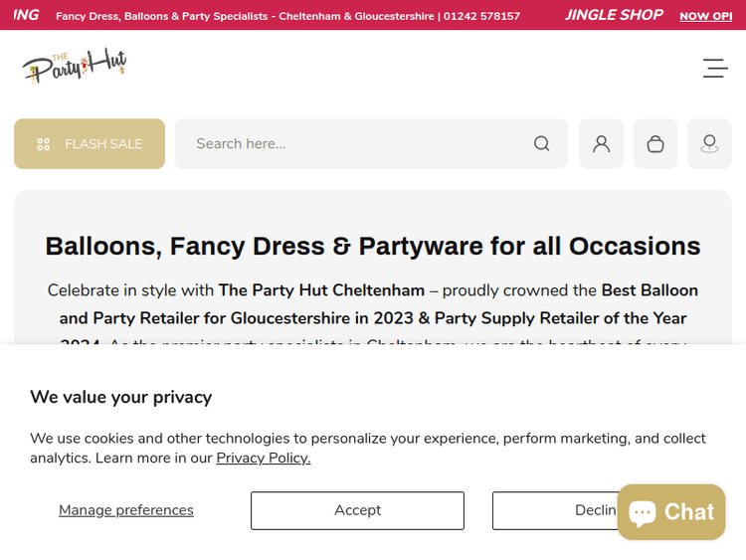746x560 pixels.
Task: Click the 'We value your privacy' title
Action: click(x=120, y=397)
